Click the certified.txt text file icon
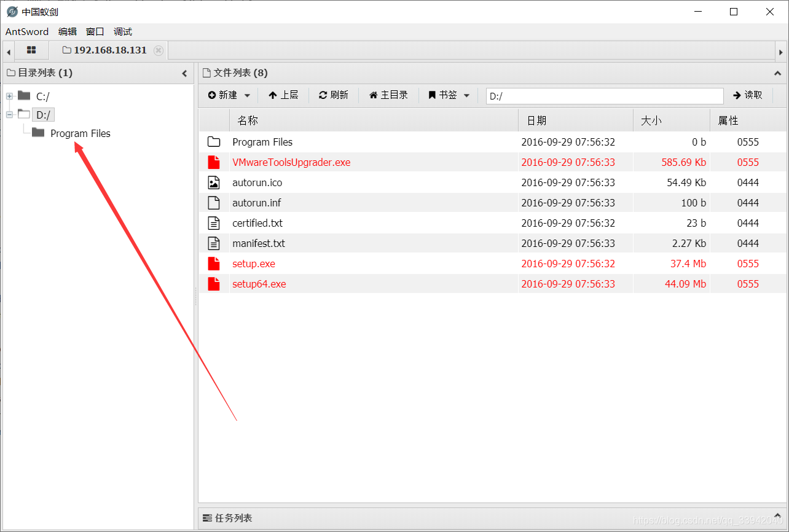The width and height of the screenshot is (789, 532). click(214, 223)
